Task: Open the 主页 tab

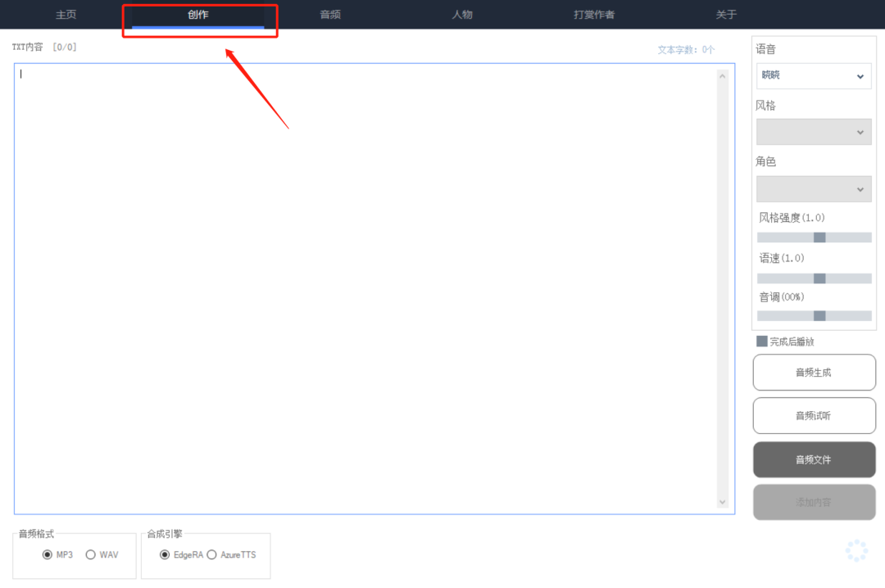Action: (66, 15)
